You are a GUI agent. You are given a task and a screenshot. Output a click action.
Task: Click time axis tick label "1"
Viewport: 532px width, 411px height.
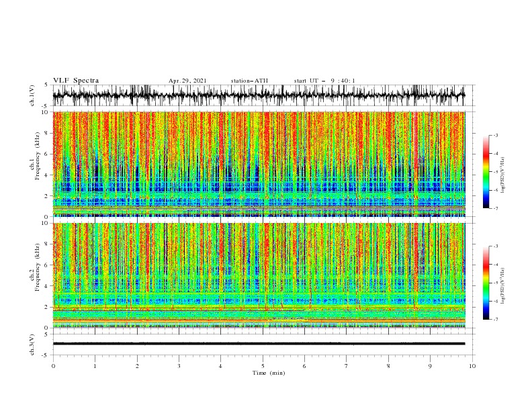tap(95, 366)
